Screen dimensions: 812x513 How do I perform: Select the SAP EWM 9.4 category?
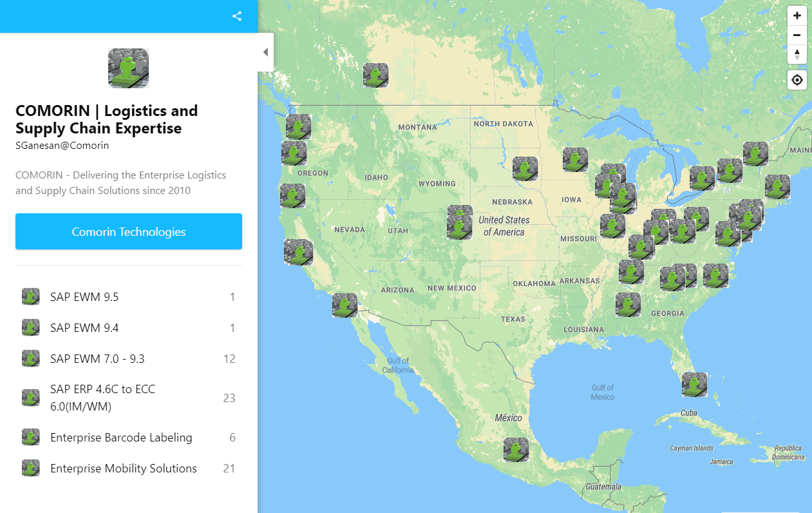[84, 328]
